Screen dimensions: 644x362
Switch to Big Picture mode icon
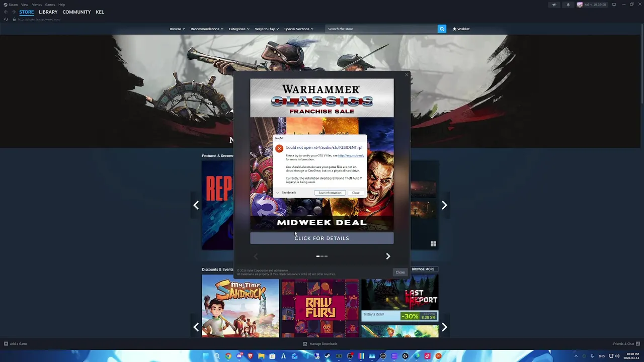pos(614,5)
